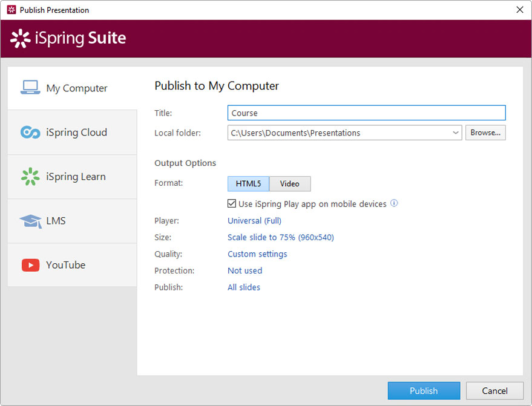532x406 pixels.
Task: Switch the output format to Video
Action: pos(290,184)
